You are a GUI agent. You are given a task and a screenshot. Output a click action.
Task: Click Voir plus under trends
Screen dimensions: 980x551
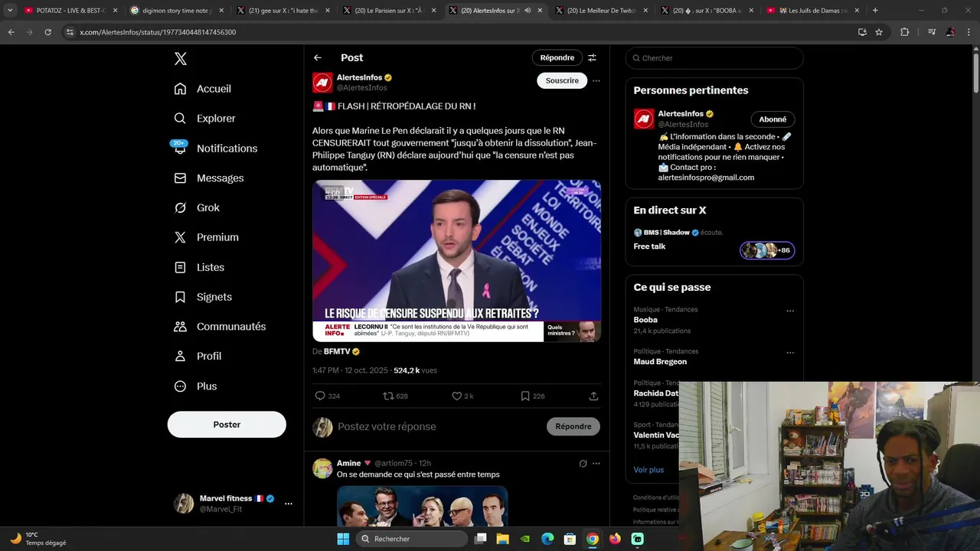pyautogui.click(x=648, y=470)
